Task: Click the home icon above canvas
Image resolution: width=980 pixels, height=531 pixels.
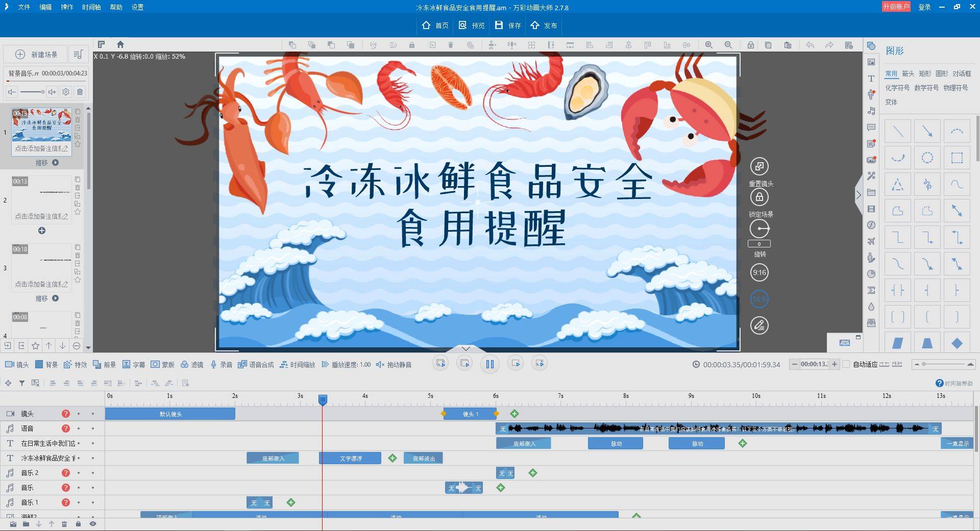Action: click(120, 44)
